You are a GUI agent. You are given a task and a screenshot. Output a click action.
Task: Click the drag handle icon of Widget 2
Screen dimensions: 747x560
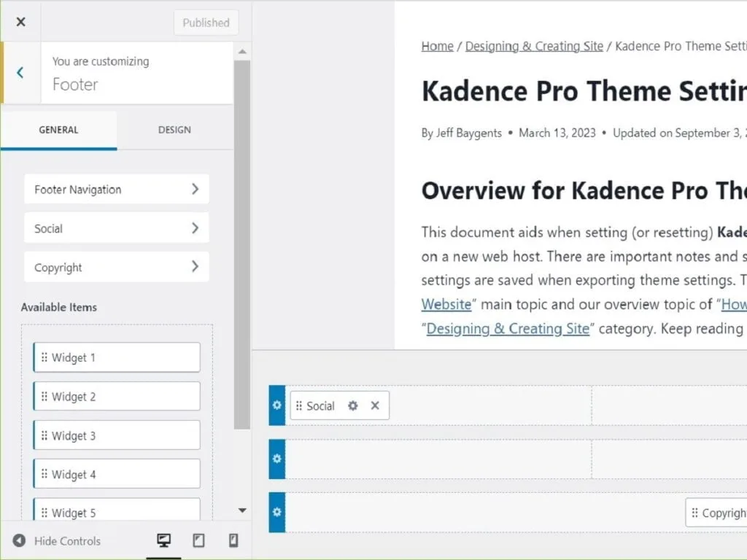[x=44, y=396]
